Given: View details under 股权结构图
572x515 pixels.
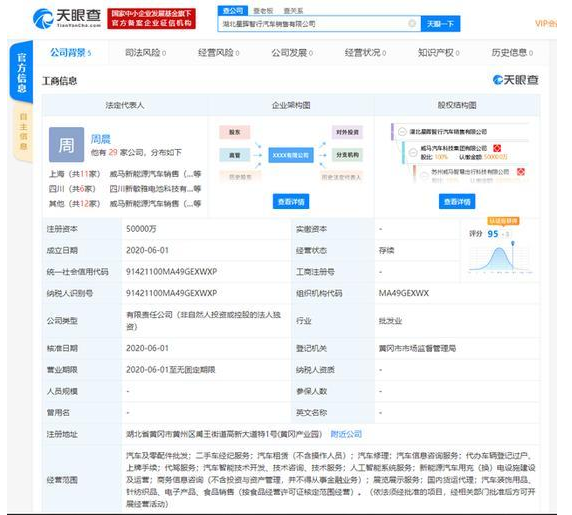Looking at the screenshot, I should click(457, 201).
